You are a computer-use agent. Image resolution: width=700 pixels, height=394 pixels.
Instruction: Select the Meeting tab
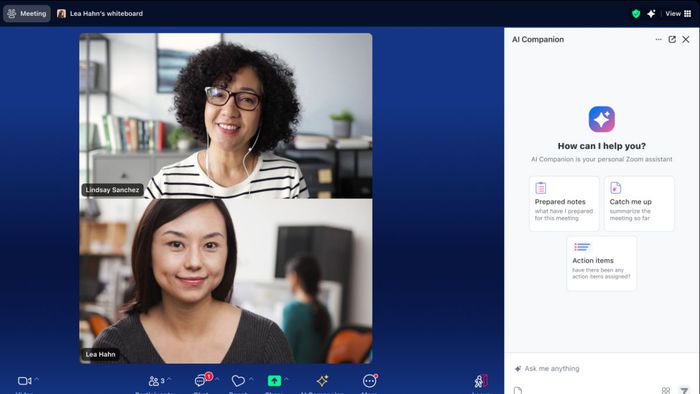pos(27,13)
